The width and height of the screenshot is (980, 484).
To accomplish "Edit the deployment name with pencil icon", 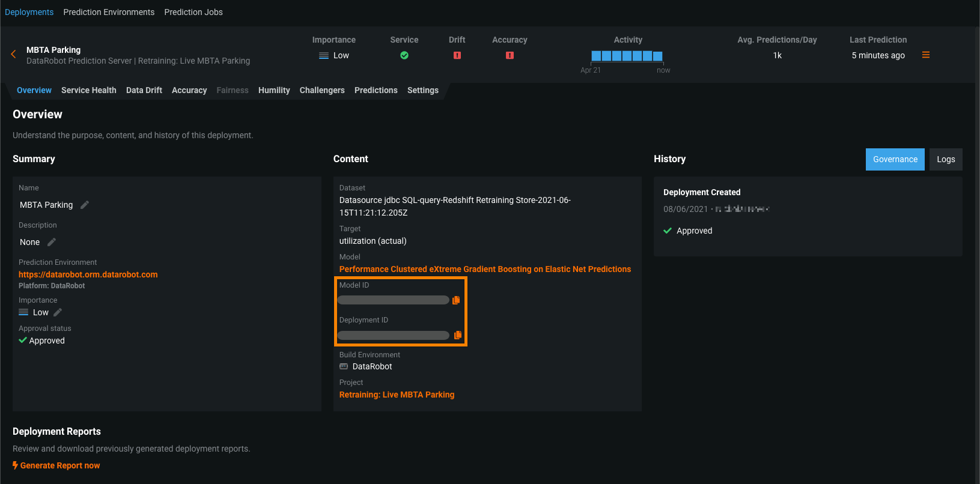I will pos(85,205).
